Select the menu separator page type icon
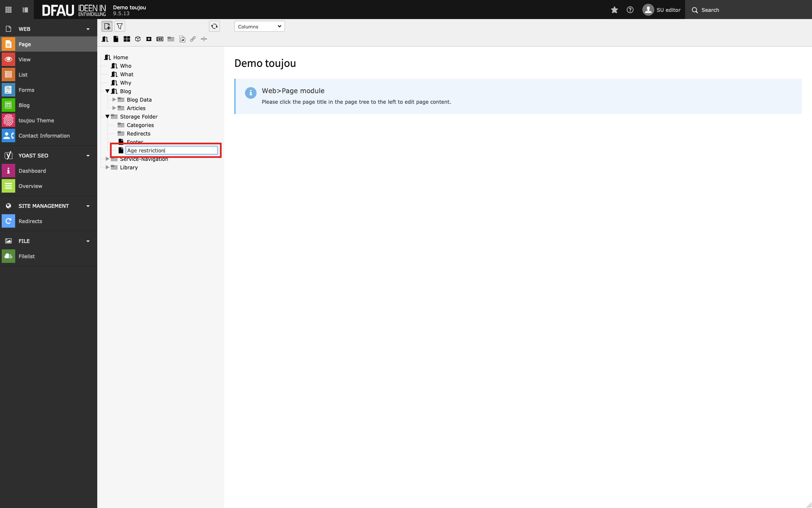This screenshot has height=508, width=812. pyautogui.click(x=204, y=39)
